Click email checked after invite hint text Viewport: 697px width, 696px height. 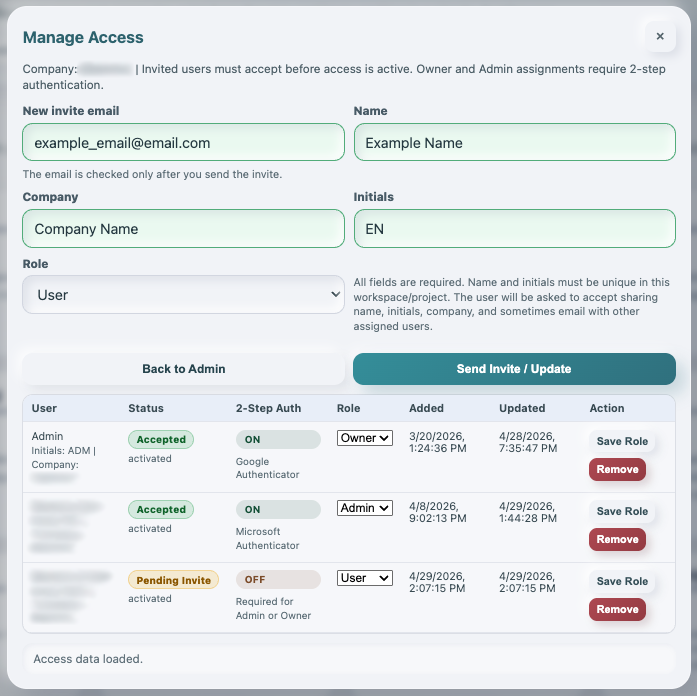tap(152, 174)
